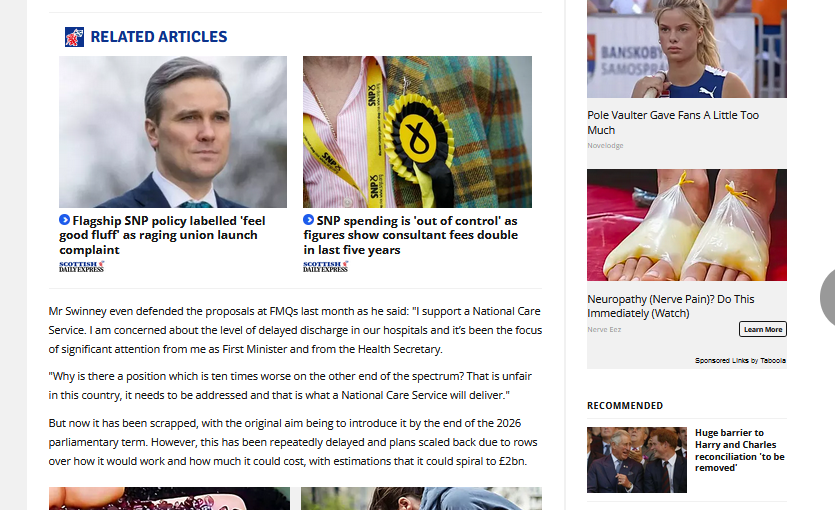Click the Related Articles lion logo icon
This screenshot has width=835, height=510.
click(75, 37)
